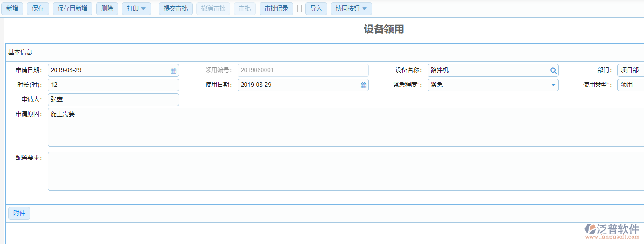This screenshot has width=644, height=244.
Task: Click the 基本信息 section header
Action: tap(20, 53)
